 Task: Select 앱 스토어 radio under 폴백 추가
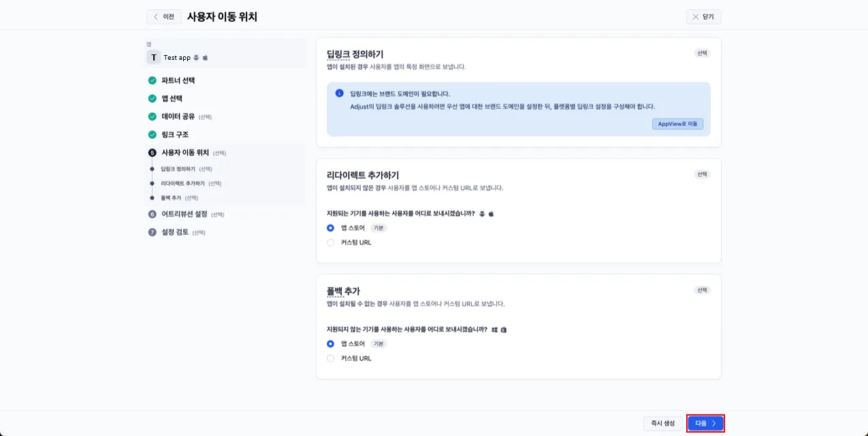(331, 343)
